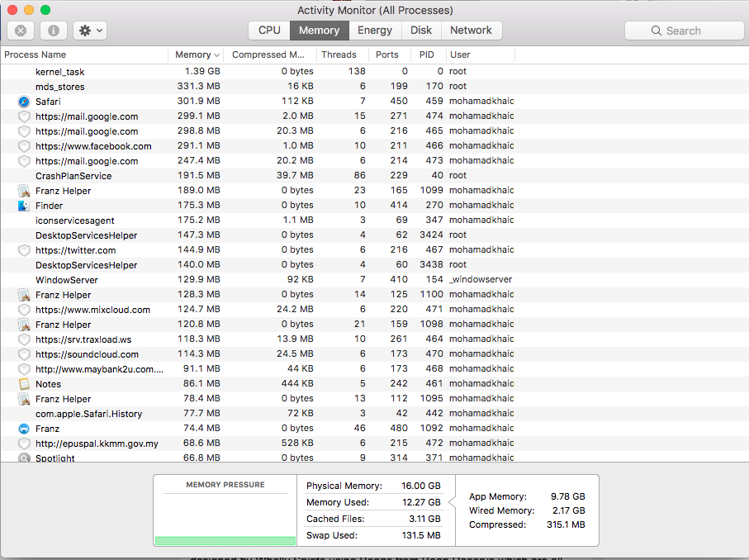Image resolution: width=749 pixels, height=560 pixels.
Task: Open the Disk tab
Action: (x=421, y=30)
